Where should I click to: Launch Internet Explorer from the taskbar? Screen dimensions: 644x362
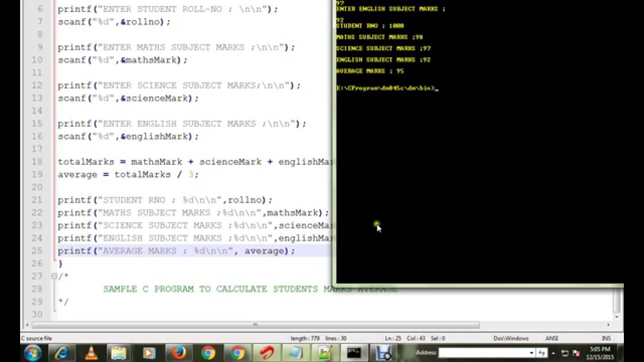(x=62, y=353)
